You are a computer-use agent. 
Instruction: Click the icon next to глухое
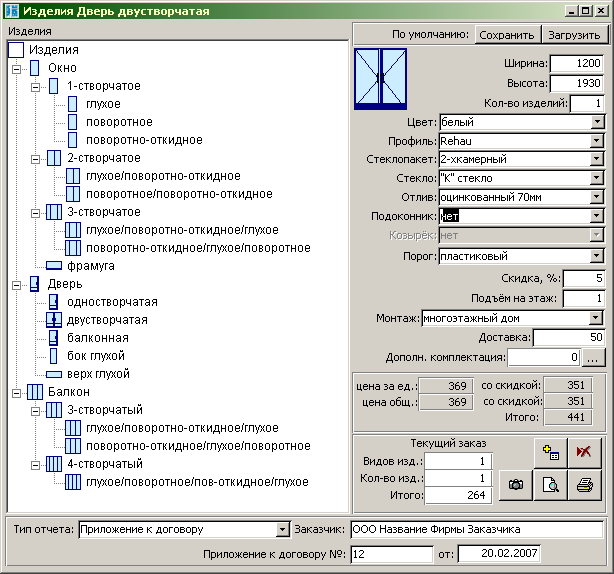pos(72,104)
